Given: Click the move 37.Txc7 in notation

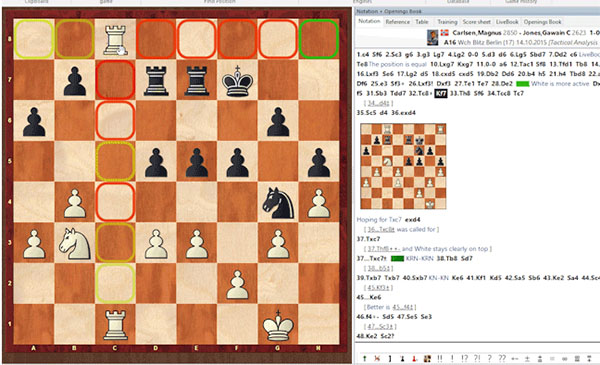Looking at the screenshot, I should click(368, 239).
